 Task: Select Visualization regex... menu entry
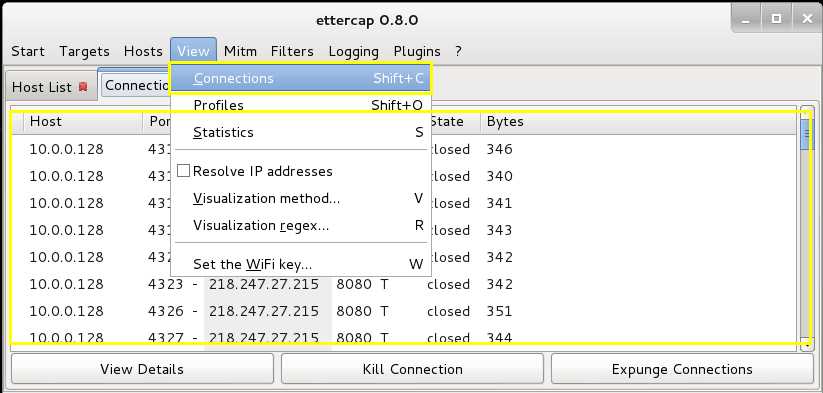click(x=300, y=226)
